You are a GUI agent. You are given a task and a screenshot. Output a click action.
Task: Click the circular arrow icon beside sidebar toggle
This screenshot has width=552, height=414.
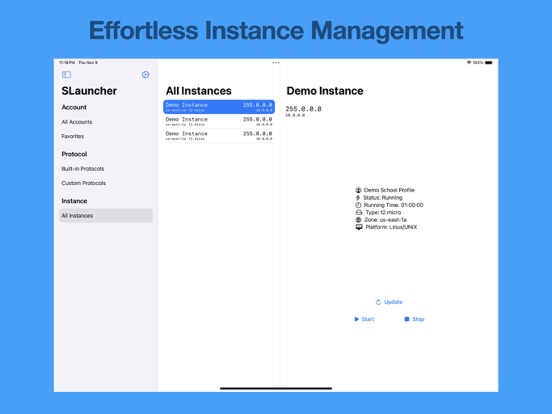click(x=145, y=75)
